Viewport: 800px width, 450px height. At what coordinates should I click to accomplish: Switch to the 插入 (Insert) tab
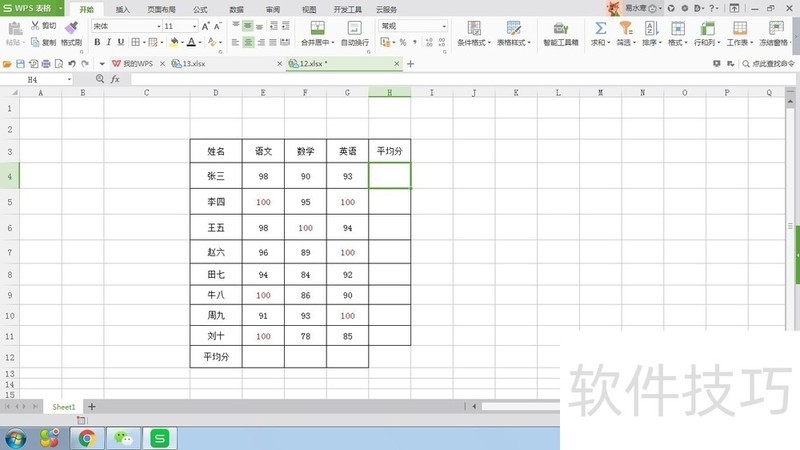click(x=122, y=9)
